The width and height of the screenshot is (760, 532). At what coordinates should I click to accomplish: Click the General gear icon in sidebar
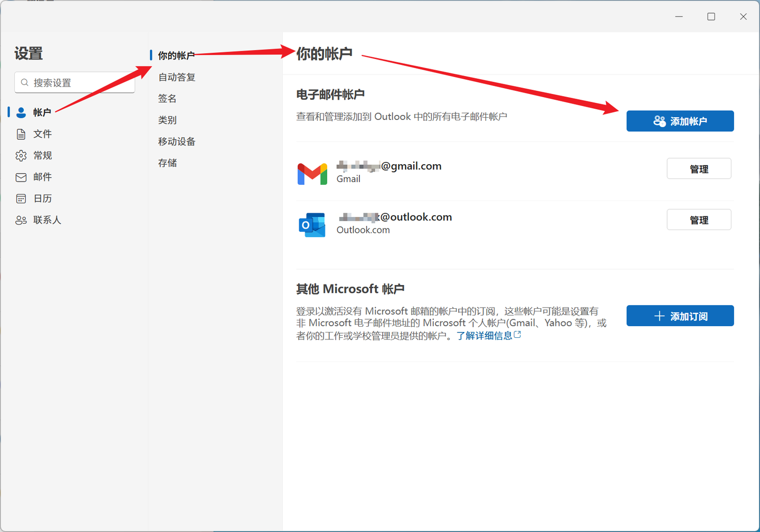(21, 156)
